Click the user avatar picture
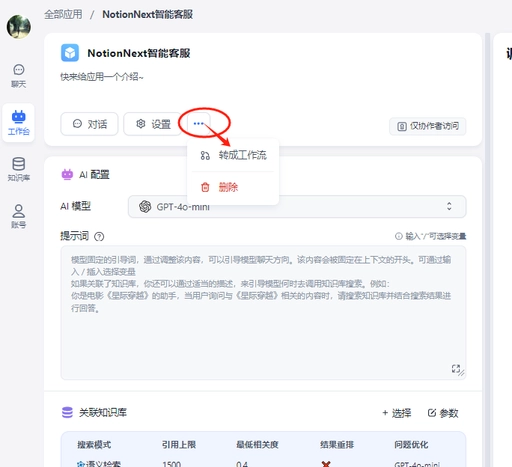Screen dimensions: 512x467 (x=19, y=27)
